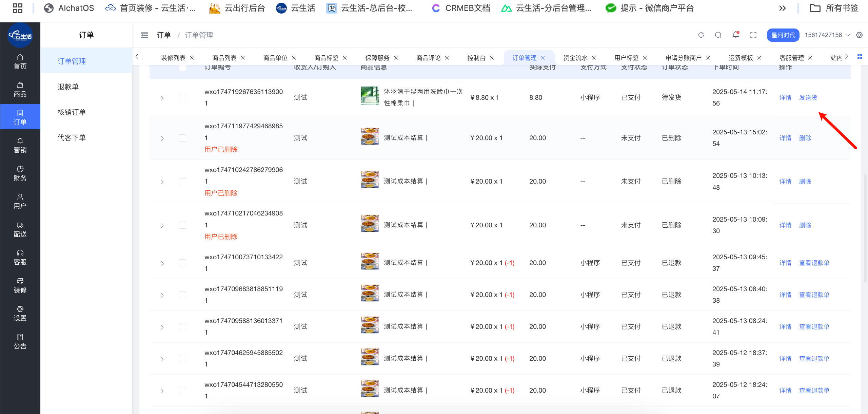Expand row of order wxo174710217046234908
The width and height of the screenshot is (868, 414).
click(x=162, y=226)
